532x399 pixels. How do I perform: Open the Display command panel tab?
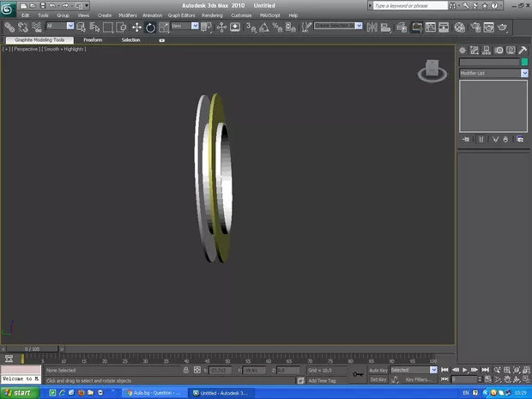(x=511, y=51)
